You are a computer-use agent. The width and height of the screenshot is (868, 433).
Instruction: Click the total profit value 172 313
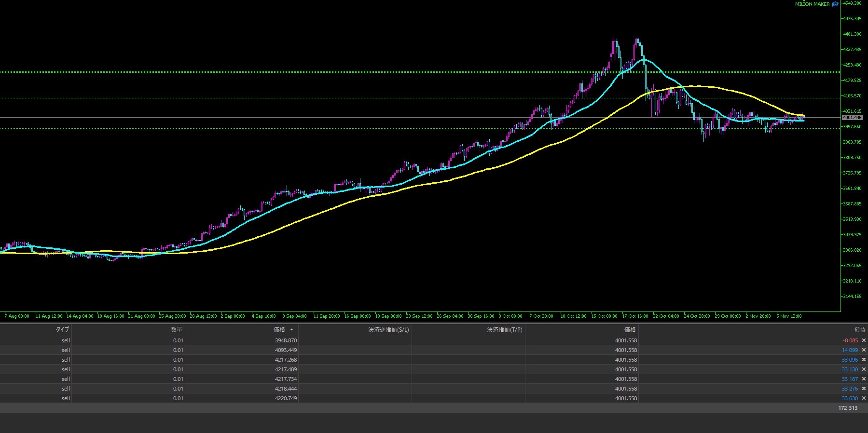point(848,408)
